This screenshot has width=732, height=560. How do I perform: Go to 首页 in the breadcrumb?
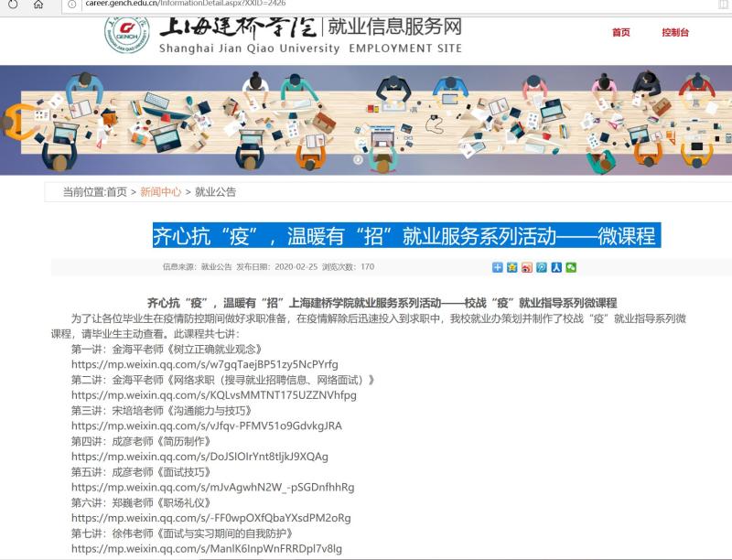pyautogui.click(x=117, y=192)
